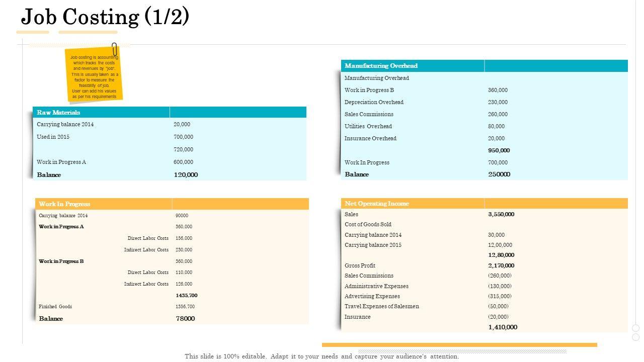The height and width of the screenshot is (362, 644).
Task: Select the 126.000 Indirect Labor Costs value
Action: pyautogui.click(x=184, y=284)
